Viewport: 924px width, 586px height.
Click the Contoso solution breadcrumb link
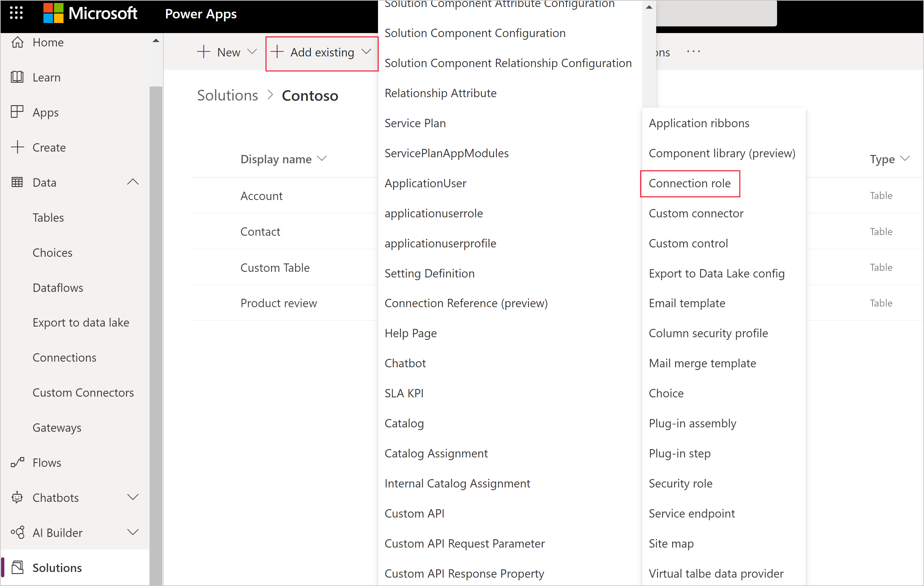[309, 95]
